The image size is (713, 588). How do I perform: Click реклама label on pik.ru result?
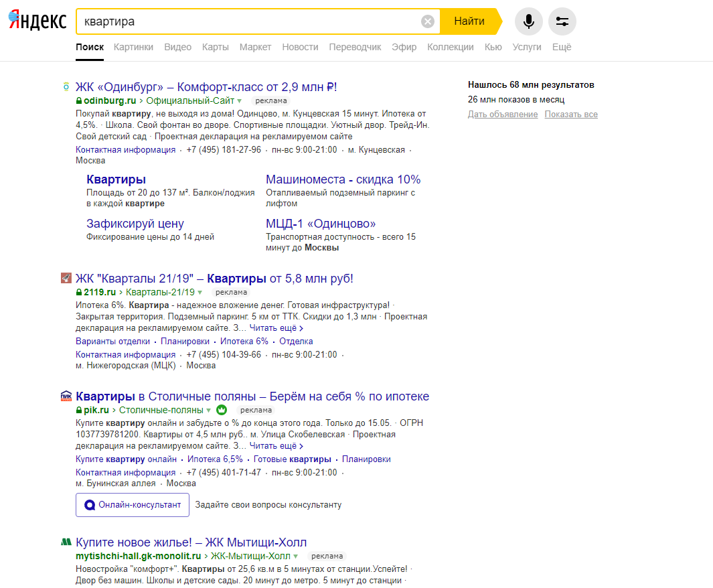click(x=256, y=410)
